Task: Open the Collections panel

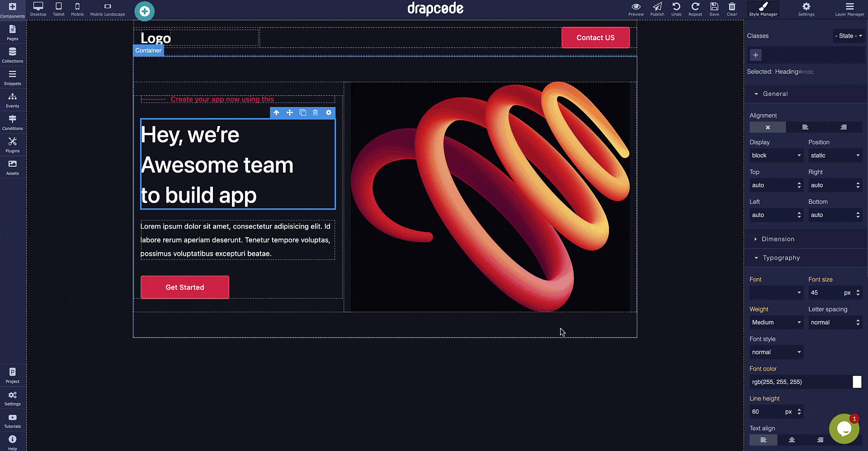Action: [x=12, y=54]
